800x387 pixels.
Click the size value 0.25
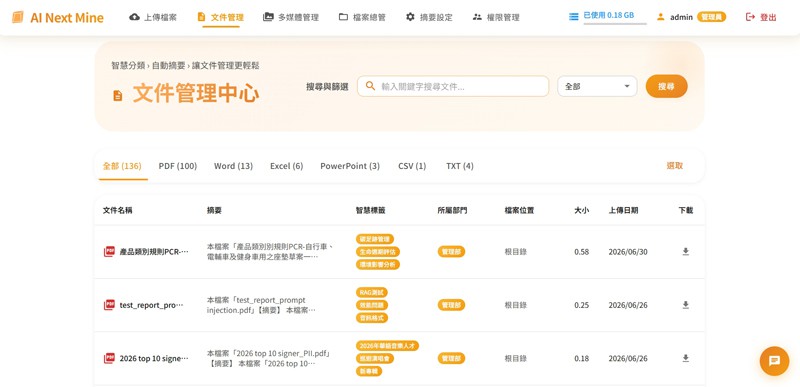[x=582, y=305]
